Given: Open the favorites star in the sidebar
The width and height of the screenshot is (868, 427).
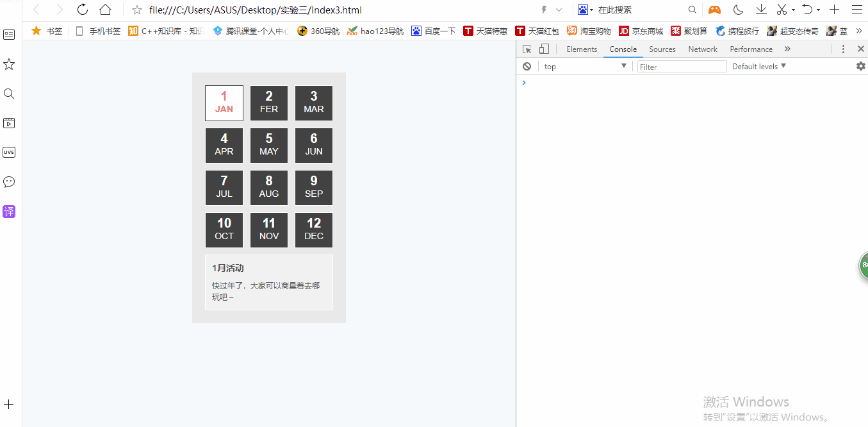Looking at the screenshot, I should 9,64.
